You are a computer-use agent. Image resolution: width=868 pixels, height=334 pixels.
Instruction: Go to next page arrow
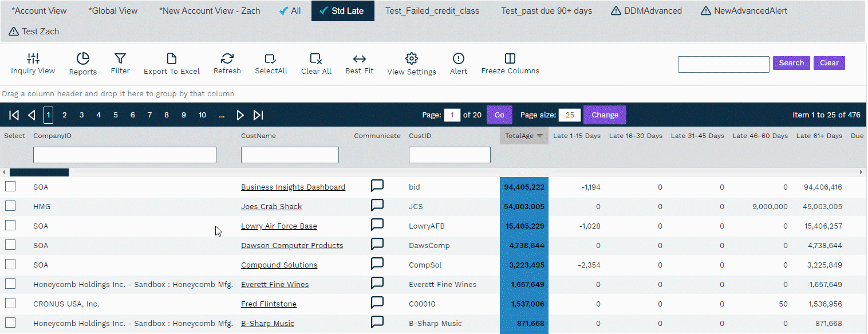(240, 115)
